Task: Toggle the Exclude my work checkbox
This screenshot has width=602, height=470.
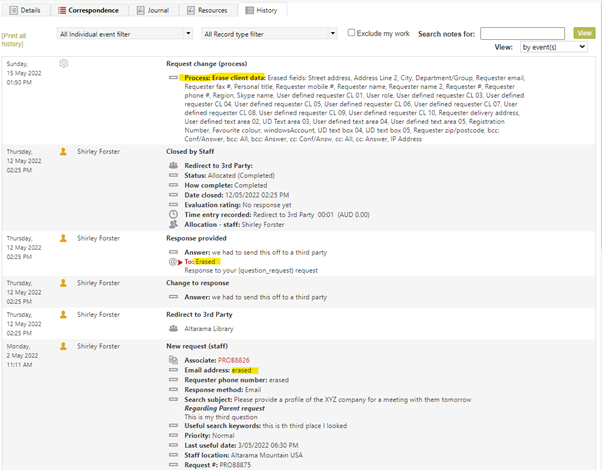Action: [351, 33]
